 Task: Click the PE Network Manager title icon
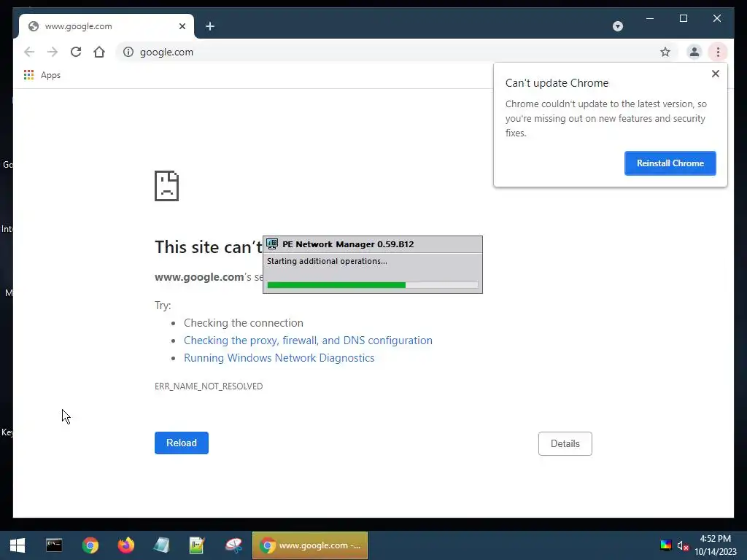272,244
